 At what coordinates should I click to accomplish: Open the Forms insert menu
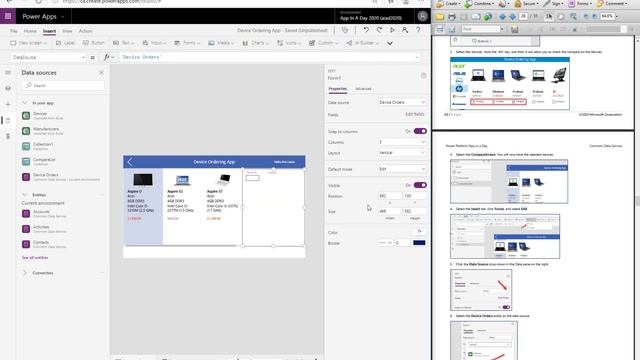coord(187,43)
